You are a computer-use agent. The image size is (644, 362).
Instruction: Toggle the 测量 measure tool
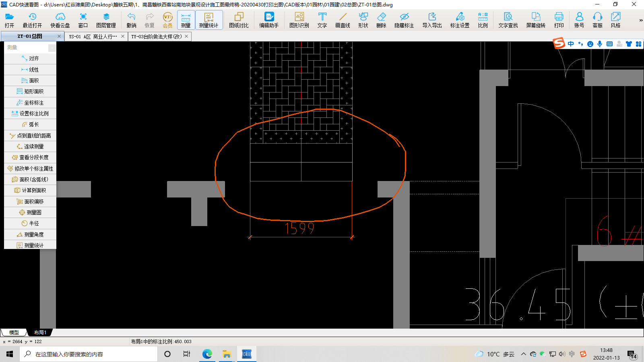(x=186, y=20)
